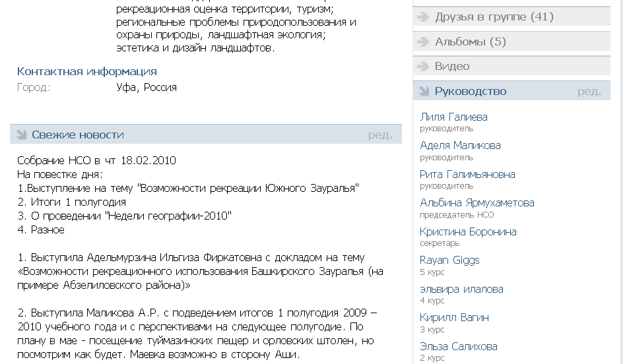
Task: Open Эльза Салихова profile
Action: point(459,346)
